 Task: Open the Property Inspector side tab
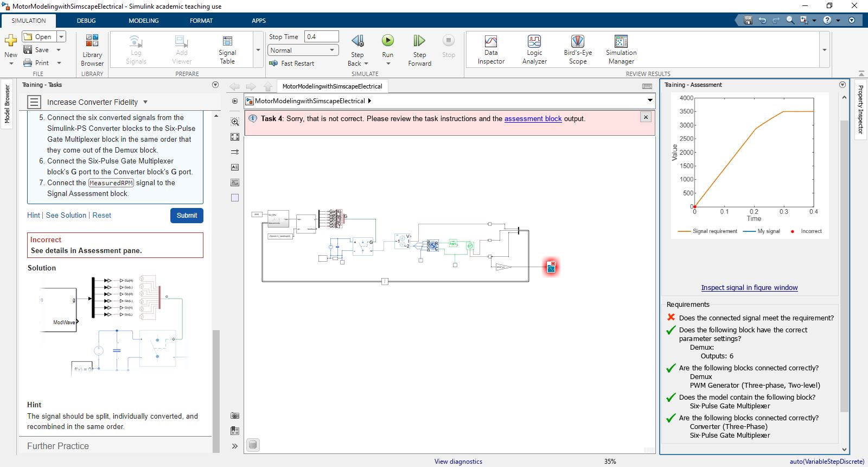[x=860, y=110]
